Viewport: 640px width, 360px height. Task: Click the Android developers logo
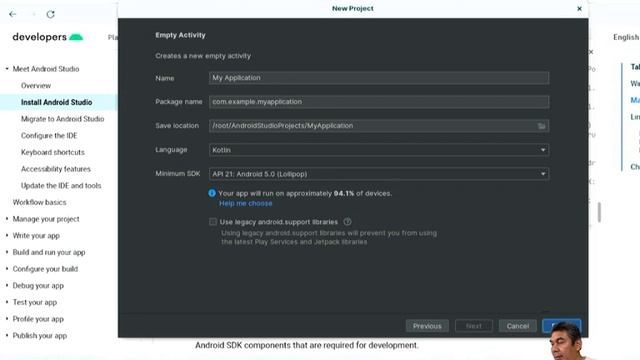point(47,37)
